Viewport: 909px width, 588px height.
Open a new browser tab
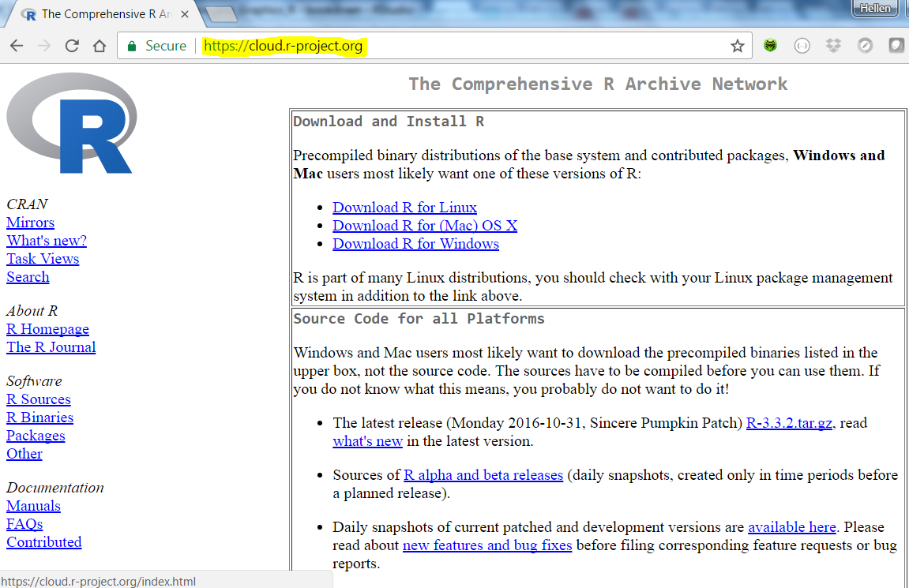[x=221, y=14]
